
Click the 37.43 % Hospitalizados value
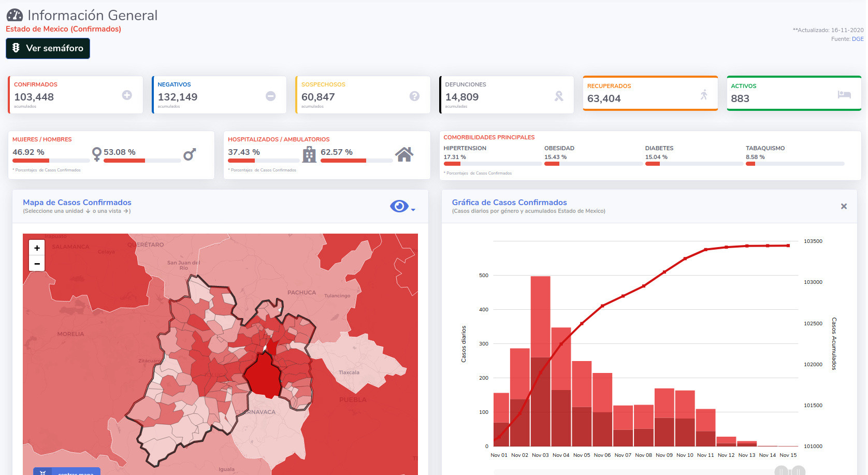244,152
